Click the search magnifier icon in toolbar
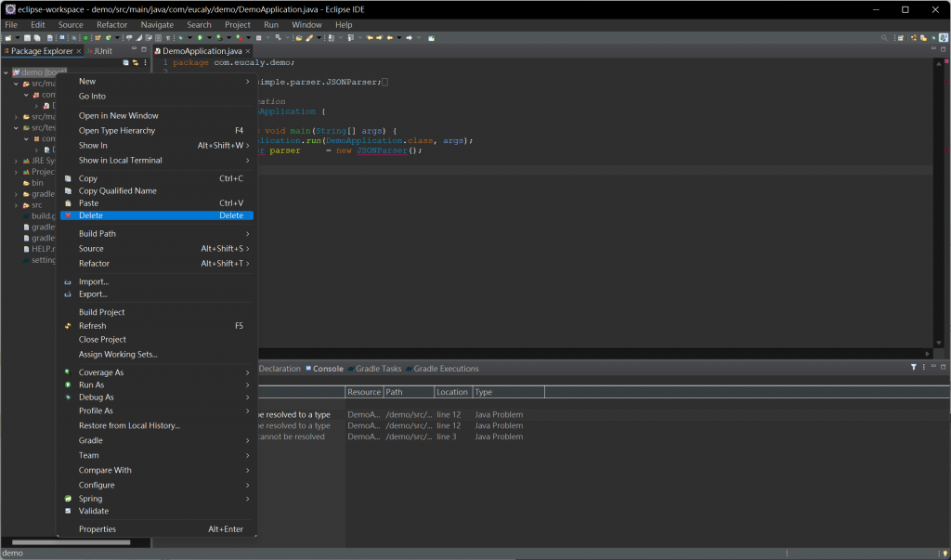Screen dimensions: 951x560 tap(884, 38)
